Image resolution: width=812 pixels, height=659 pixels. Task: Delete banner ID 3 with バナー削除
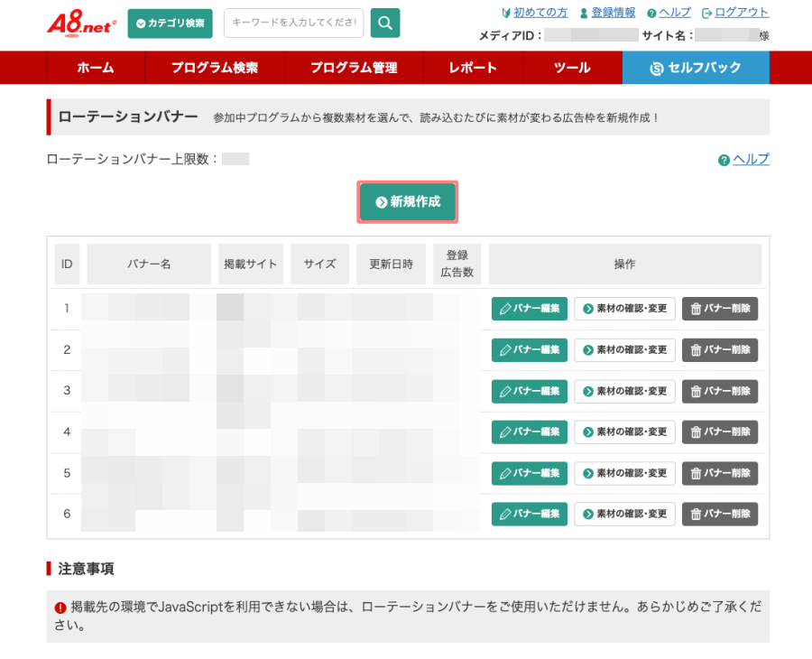click(x=719, y=392)
